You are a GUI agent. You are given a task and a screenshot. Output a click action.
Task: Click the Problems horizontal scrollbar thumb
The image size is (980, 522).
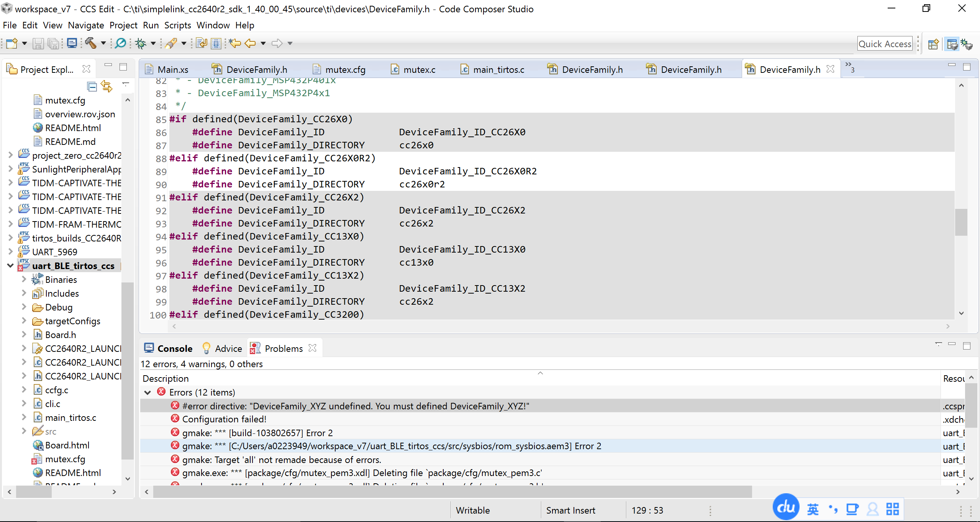[x=452, y=491]
